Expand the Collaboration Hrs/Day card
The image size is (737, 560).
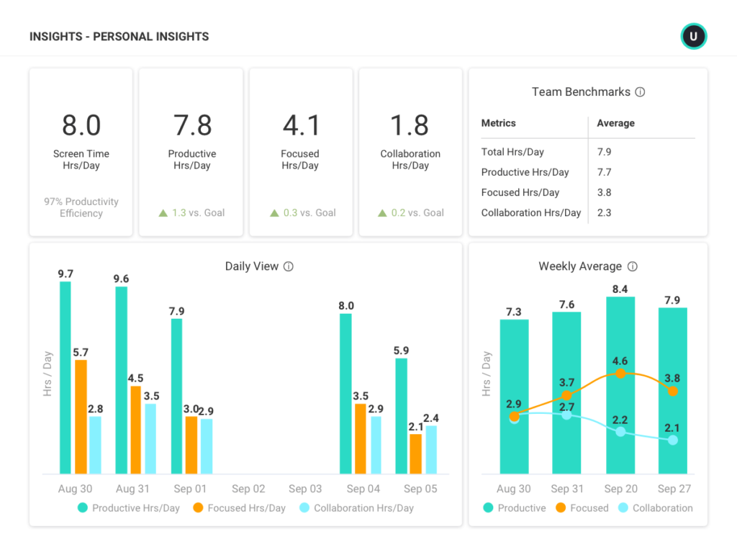point(410,151)
